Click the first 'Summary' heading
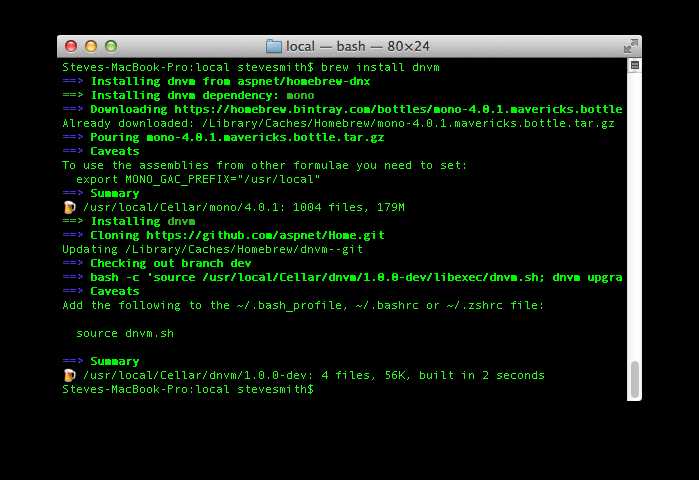This screenshot has width=699, height=480. 115,193
